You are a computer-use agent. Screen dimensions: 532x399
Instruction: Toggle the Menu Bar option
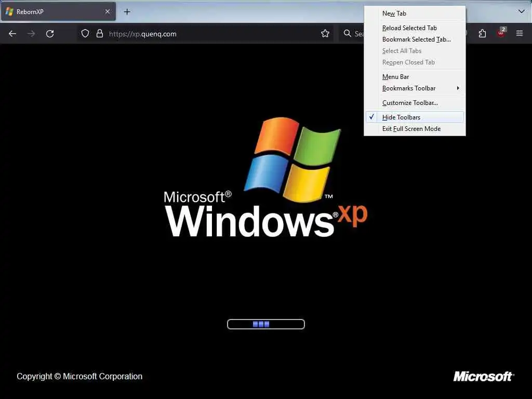click(415, 77)
